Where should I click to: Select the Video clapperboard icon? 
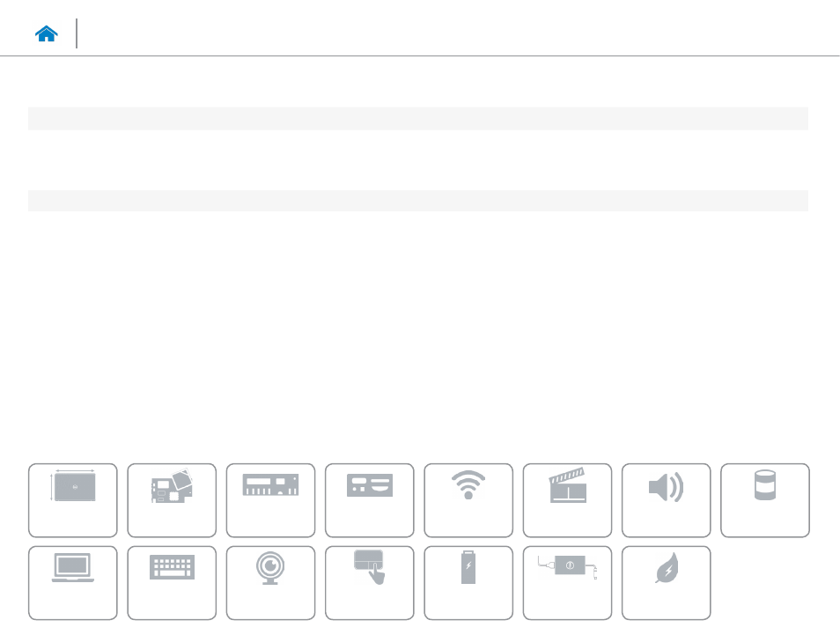567,500
